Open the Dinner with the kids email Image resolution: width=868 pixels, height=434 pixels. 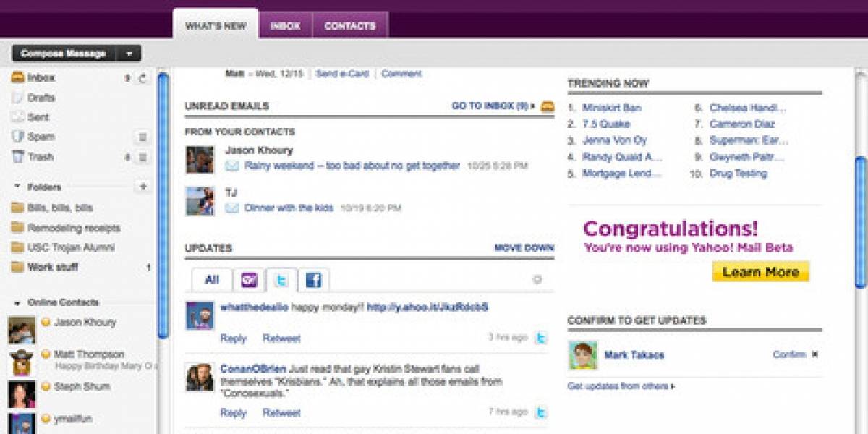click(x=289, y=208)
